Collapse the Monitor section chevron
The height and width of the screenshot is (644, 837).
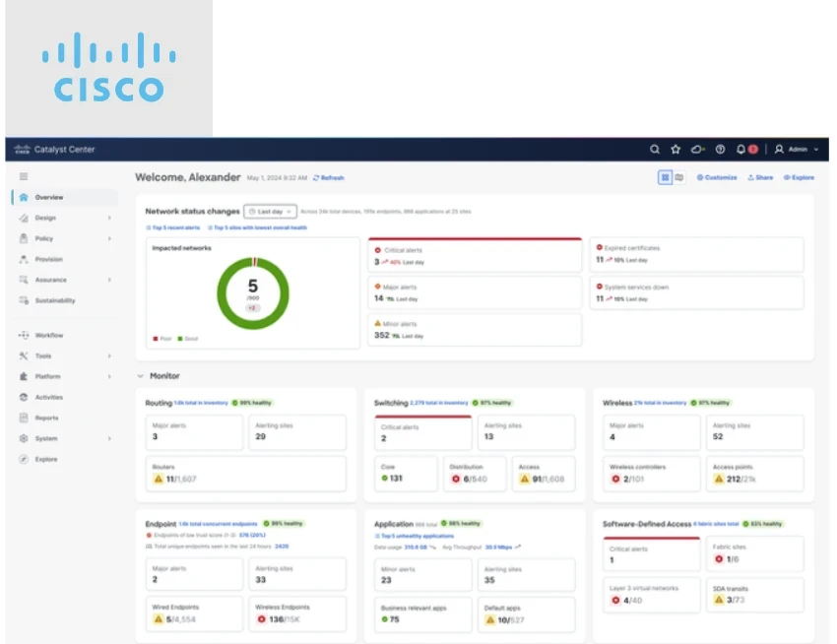pos(140,376)
